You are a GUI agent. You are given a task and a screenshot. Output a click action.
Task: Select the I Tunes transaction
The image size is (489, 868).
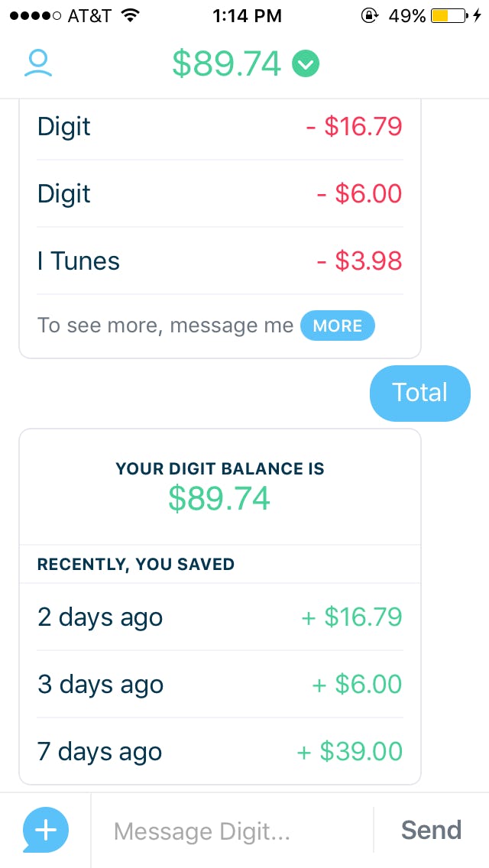pyautogui.click(x=219, y=261)
